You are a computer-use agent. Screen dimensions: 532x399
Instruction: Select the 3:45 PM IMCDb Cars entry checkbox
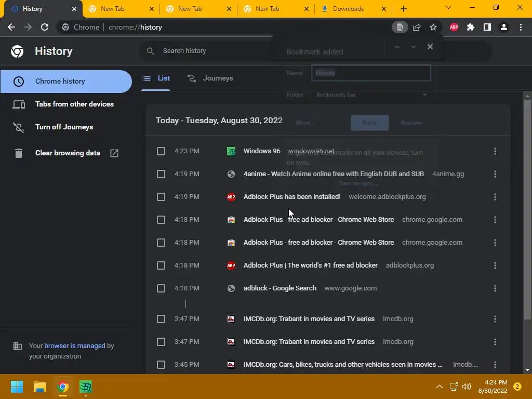click(x=161, y=364)
